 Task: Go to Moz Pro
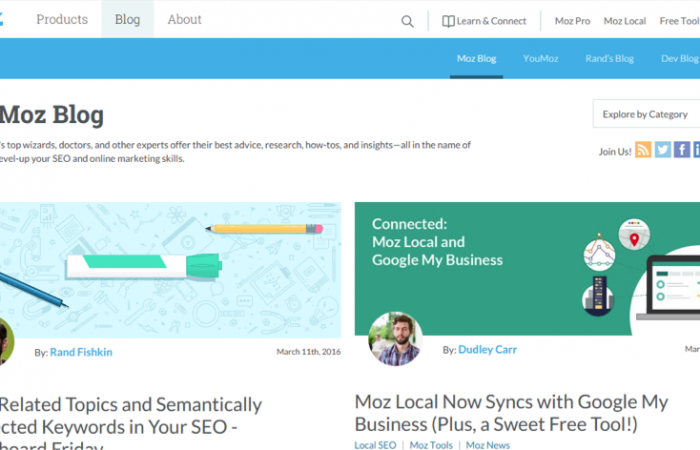(572, 21)
